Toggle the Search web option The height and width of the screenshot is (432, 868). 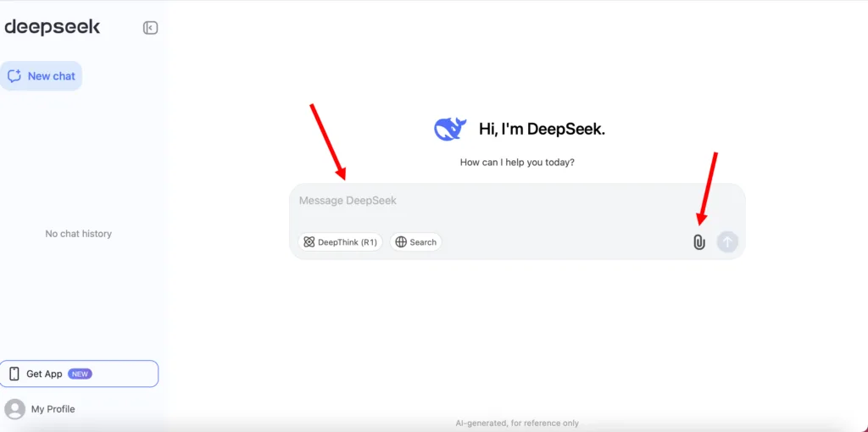(415, 242)
